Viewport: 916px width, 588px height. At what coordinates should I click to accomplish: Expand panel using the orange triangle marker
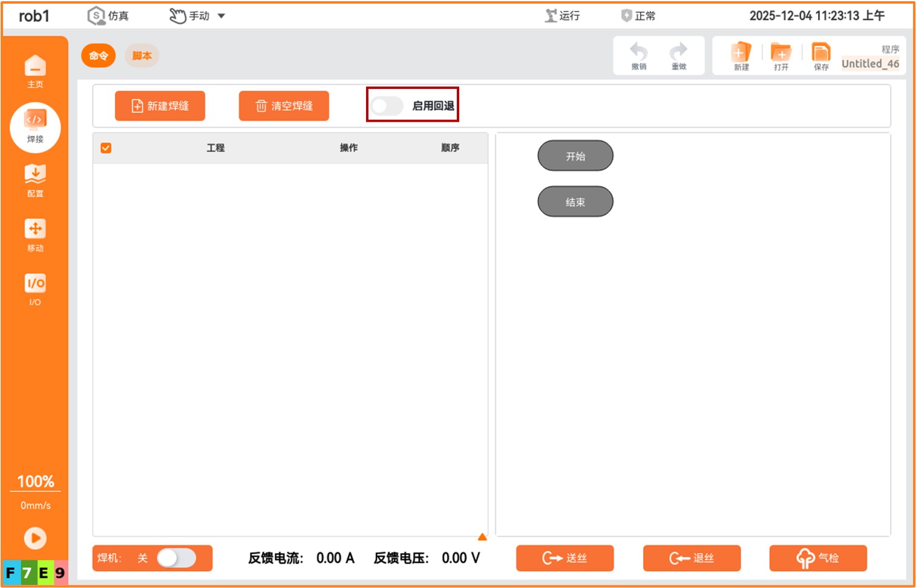tap(482, 537)
